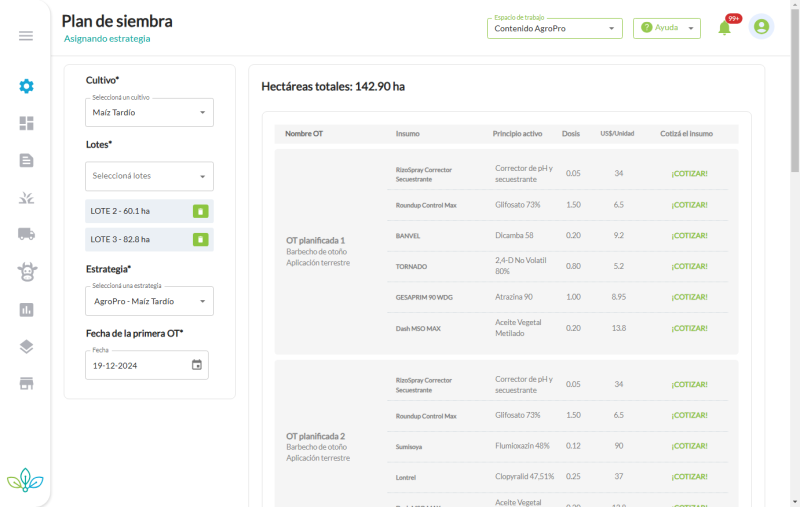Click ¡COTIZAR! for BANVEL
The height and width of the screenshot is (507, 800).
pyautogui.click(x=689, y=236)
